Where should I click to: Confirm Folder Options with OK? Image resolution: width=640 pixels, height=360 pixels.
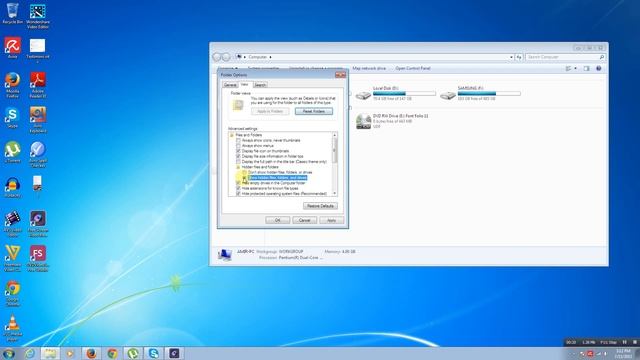click(x=278, y=220)
